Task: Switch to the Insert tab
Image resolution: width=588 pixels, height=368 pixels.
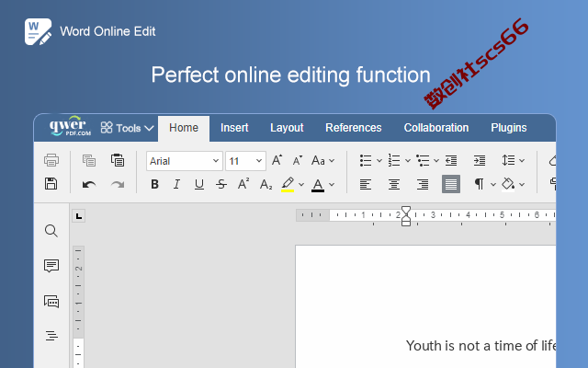Action: tap(234, 128)
